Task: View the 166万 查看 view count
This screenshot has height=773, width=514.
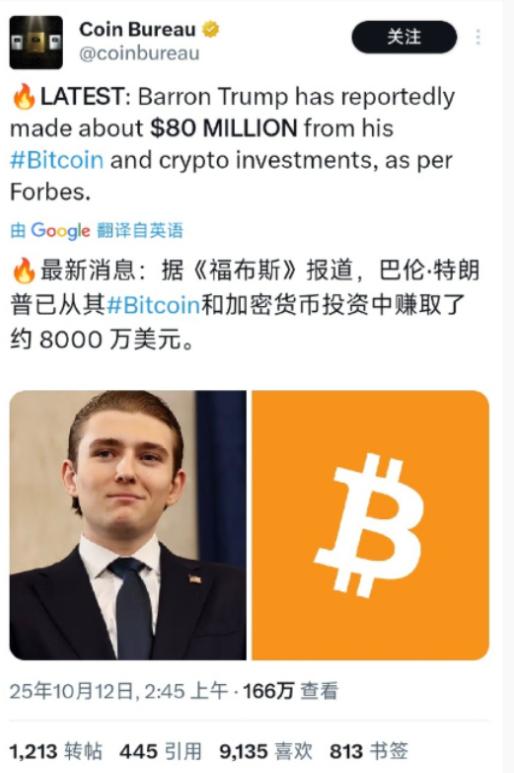Action: (x=290, y=691)
